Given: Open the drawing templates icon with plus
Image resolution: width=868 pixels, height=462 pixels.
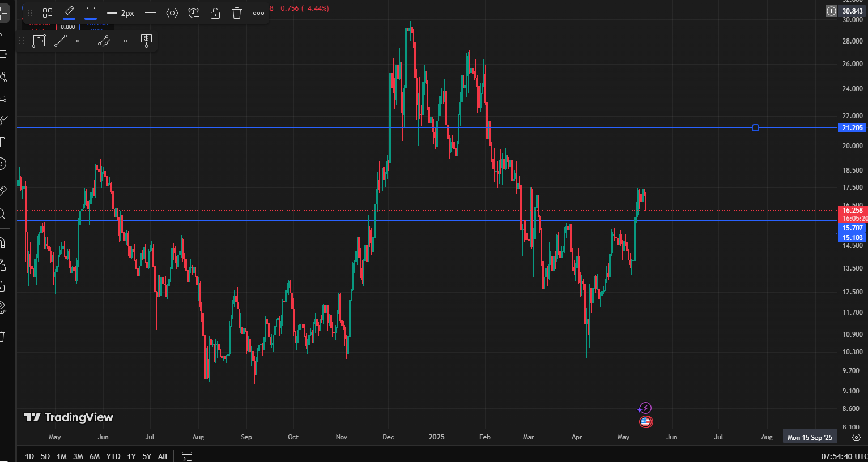Looking at the screenshot, I should tap(48, 12).
